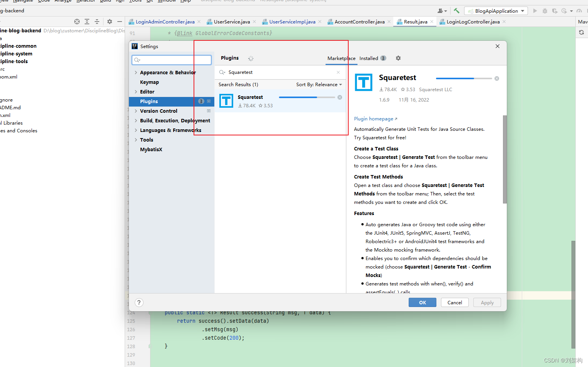588x367 pixels.
Task: Collapse all in the project panel toolbar
Action: coord(97,22)
